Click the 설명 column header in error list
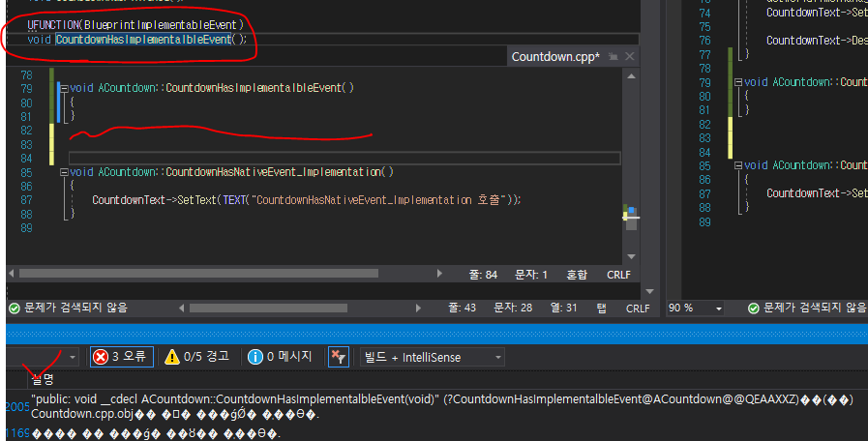Screen dimensions: 868x441 [x=43, y=379]
